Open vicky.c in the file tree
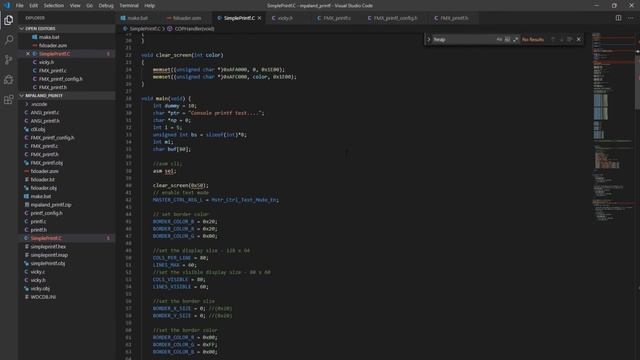 38,272
